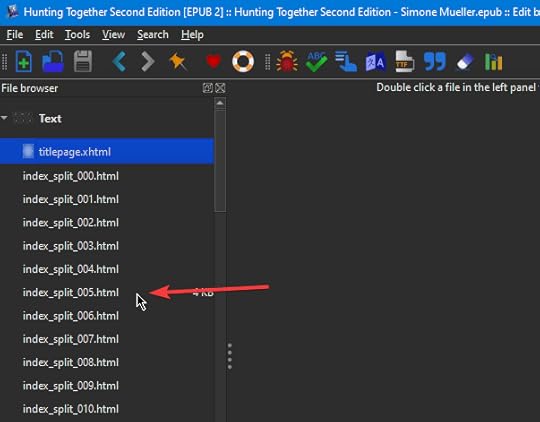The image size is (540, 422).
Task: Click the Save book floppy icon
Action: 83,62
